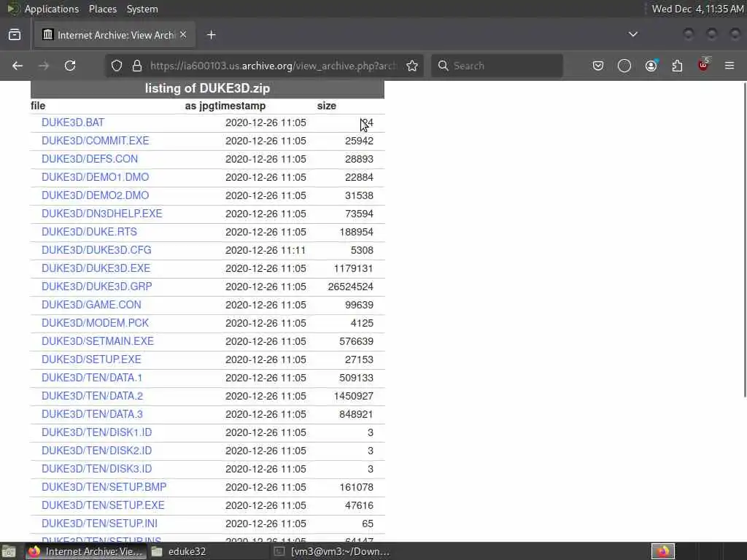This screenshot has width=747, height=560.
Task: Close the Internet Archive tab
Action: tap(183, 34)
